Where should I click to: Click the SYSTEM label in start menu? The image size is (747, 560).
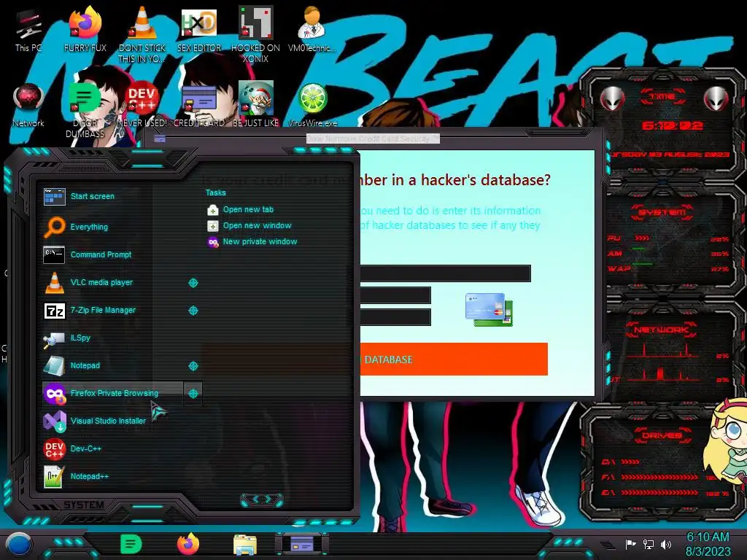point(84,505)
